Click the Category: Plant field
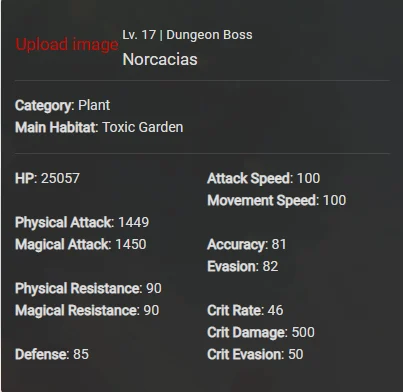The width and height of the screenshot is (403, 392). pyautogui.click(x=62, y=105)
